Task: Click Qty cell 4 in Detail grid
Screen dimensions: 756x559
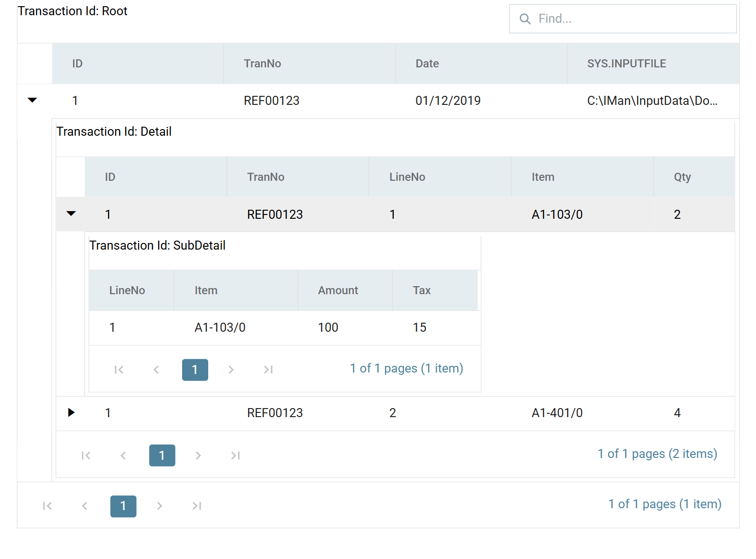Action: 694,413
